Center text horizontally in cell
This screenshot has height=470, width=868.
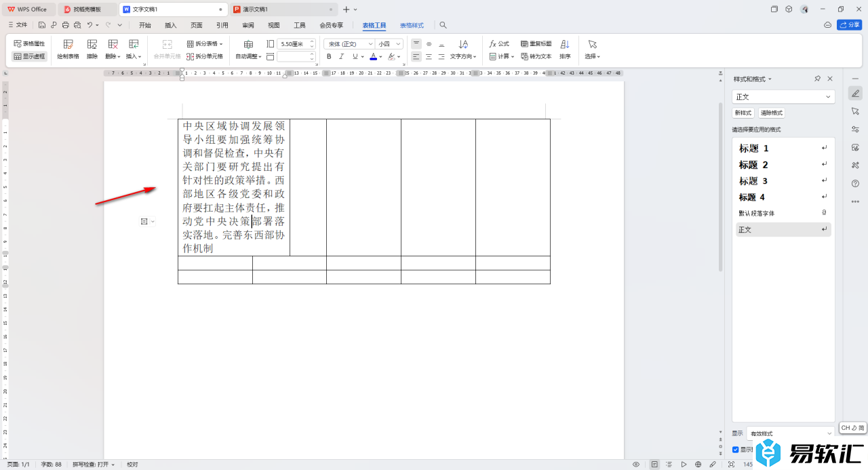point(429,57)
